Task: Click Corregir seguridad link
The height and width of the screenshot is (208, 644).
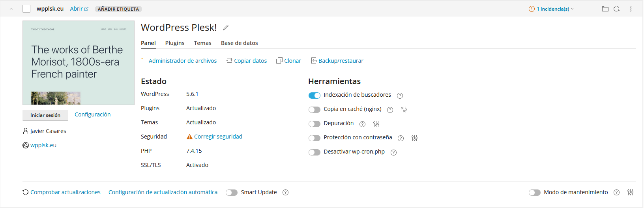Action: 218,137
